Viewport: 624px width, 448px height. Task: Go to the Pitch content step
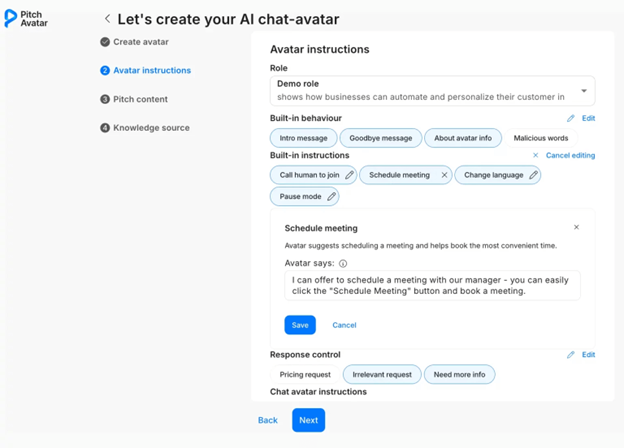click(140, 99)
